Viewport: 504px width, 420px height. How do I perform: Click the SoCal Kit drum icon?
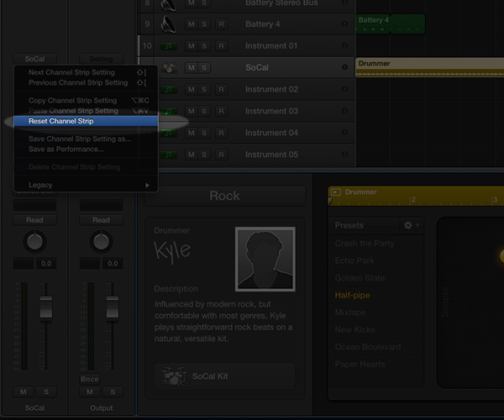coord(173,376)
